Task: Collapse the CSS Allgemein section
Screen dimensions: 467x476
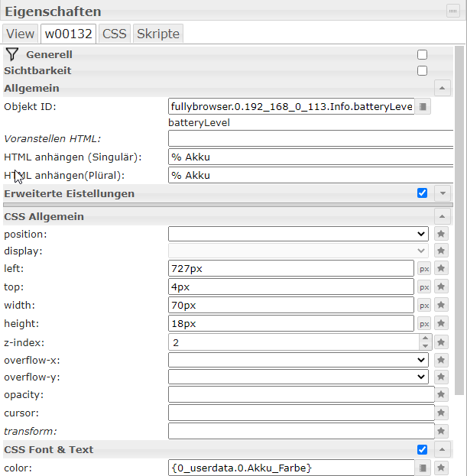Action: tap(442, 217)
